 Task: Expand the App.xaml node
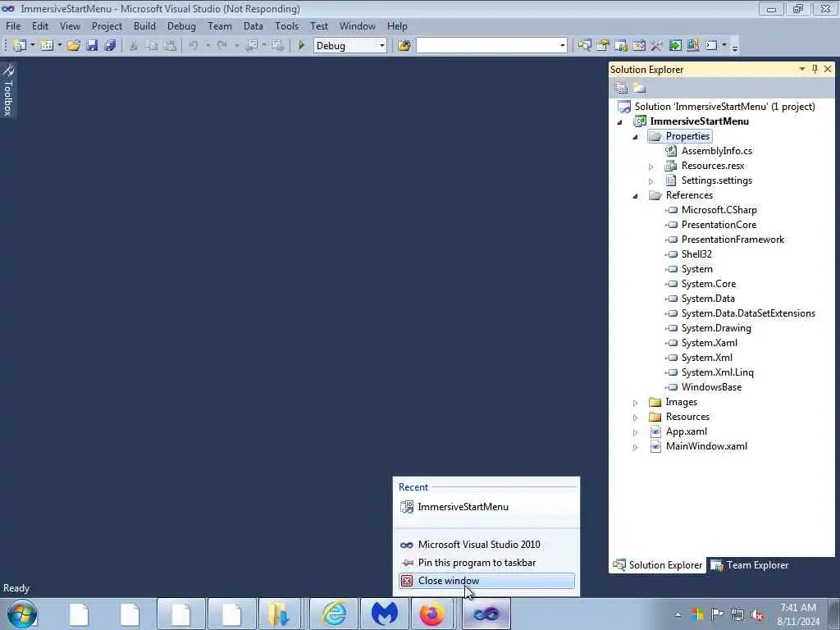[636, 431]
